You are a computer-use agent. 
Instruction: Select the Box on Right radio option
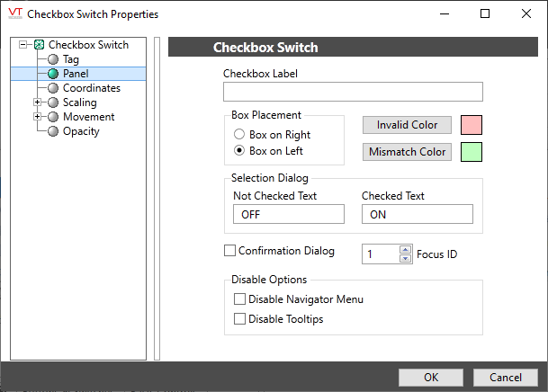coord(239,135)
